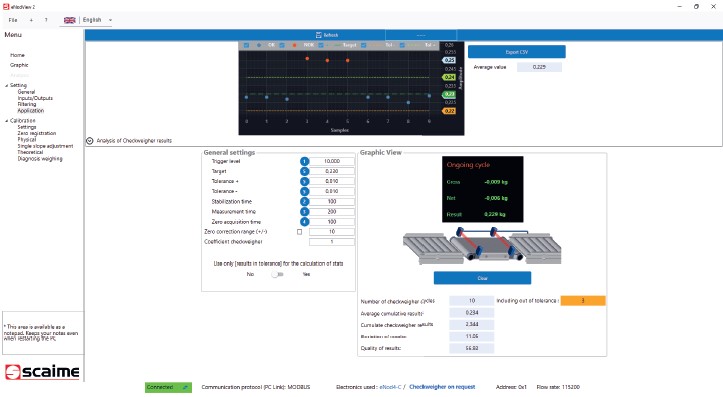723x397 pixels.
Task: Click the eNod4-C electronics link
Action: [390, 387]
